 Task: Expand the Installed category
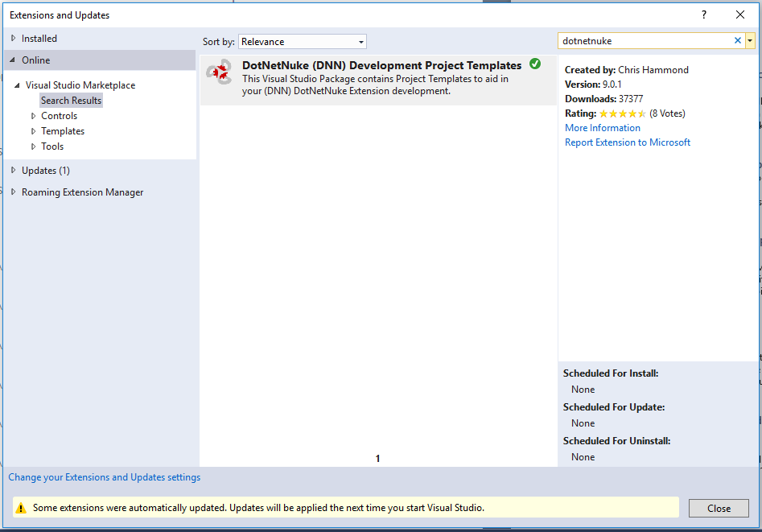(13, 38)
